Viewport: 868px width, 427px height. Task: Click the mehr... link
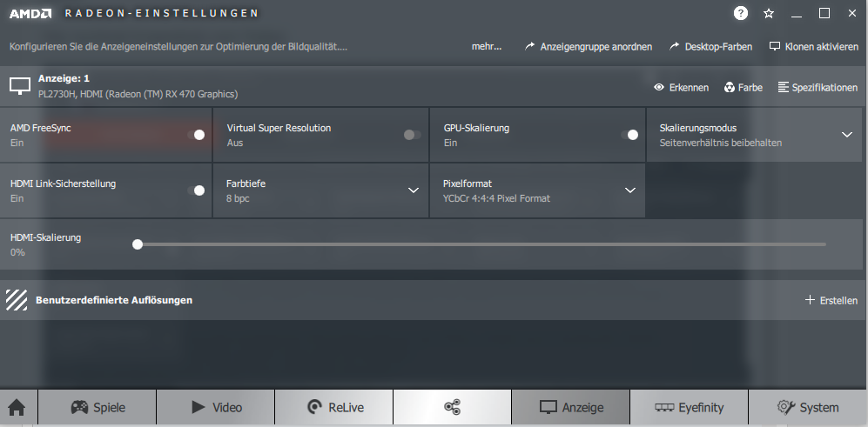(x=487, y=46)
